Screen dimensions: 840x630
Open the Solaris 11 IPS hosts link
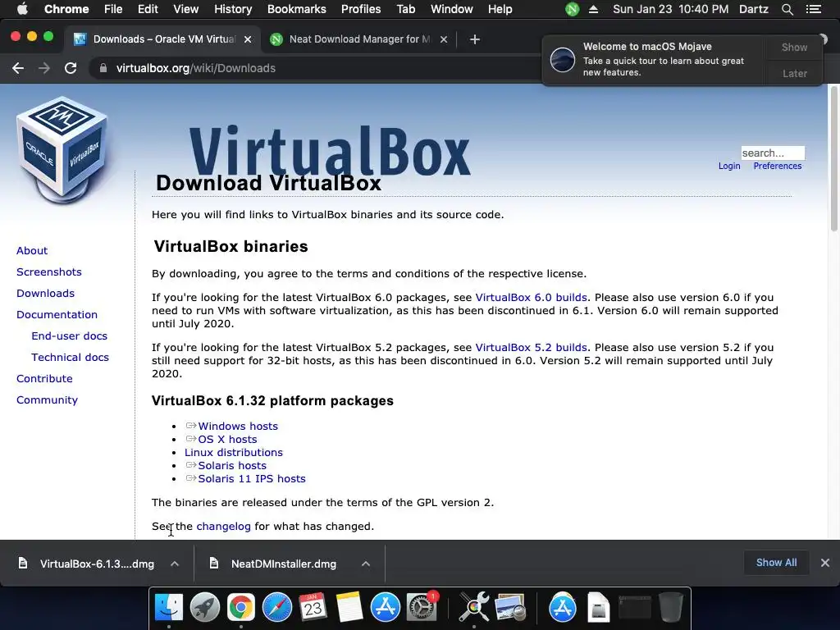click(x=252, y=478)
